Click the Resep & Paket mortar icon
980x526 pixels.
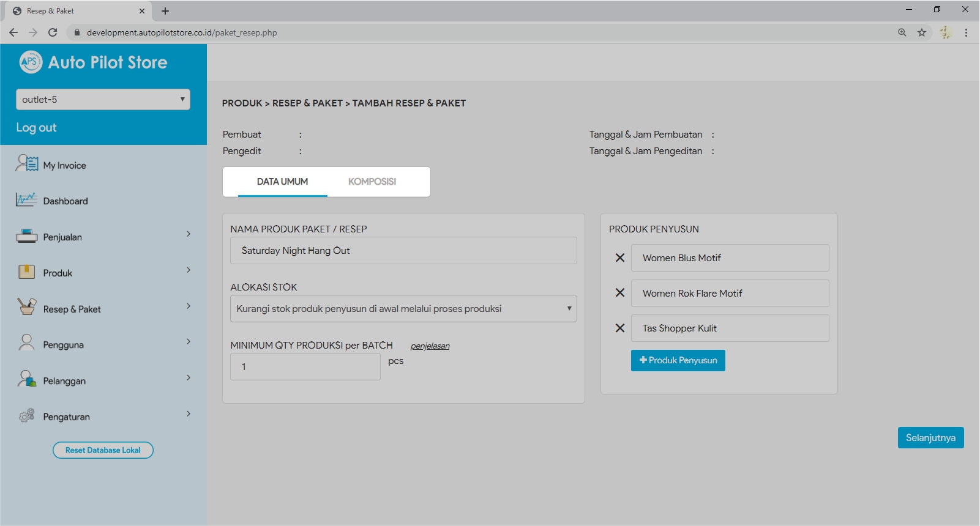pyautogui.click(x=26, y=306)
